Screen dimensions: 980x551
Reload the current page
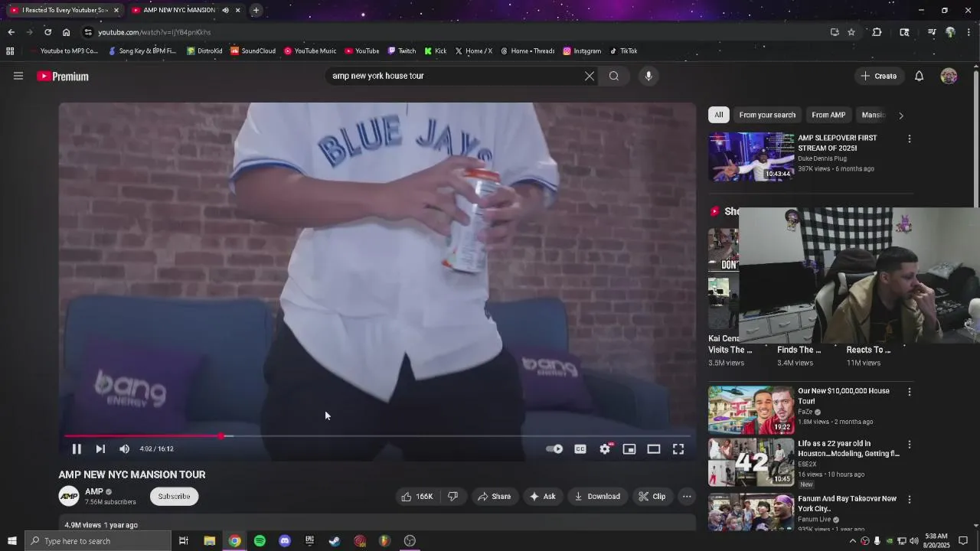[x=47, y=32]
